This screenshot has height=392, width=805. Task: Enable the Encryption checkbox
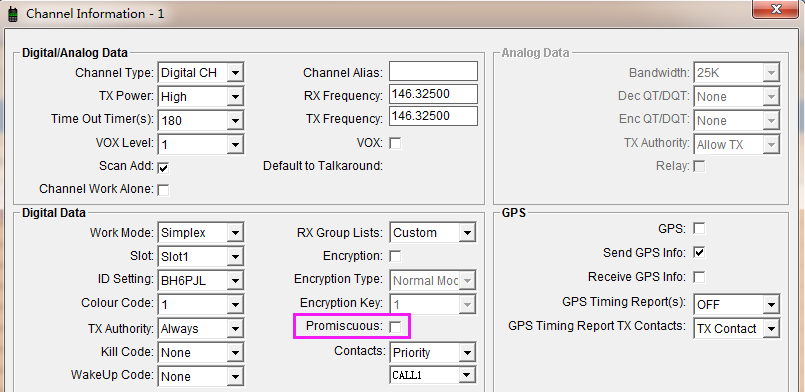(395, 256)
